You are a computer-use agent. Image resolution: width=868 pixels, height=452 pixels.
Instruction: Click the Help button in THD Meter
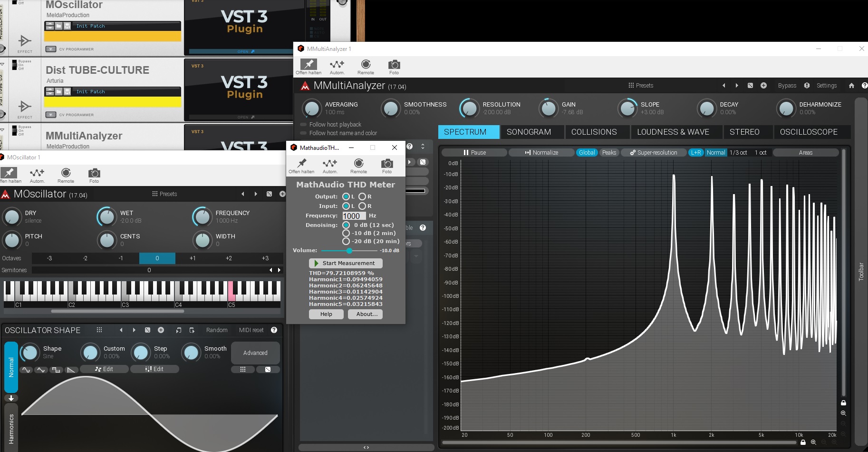(x=326, y=314)
